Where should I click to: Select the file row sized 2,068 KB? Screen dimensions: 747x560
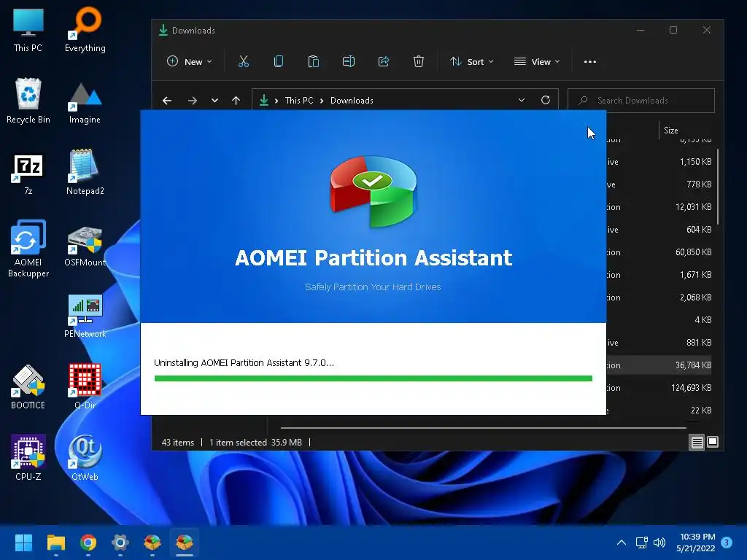pos(659,297)
